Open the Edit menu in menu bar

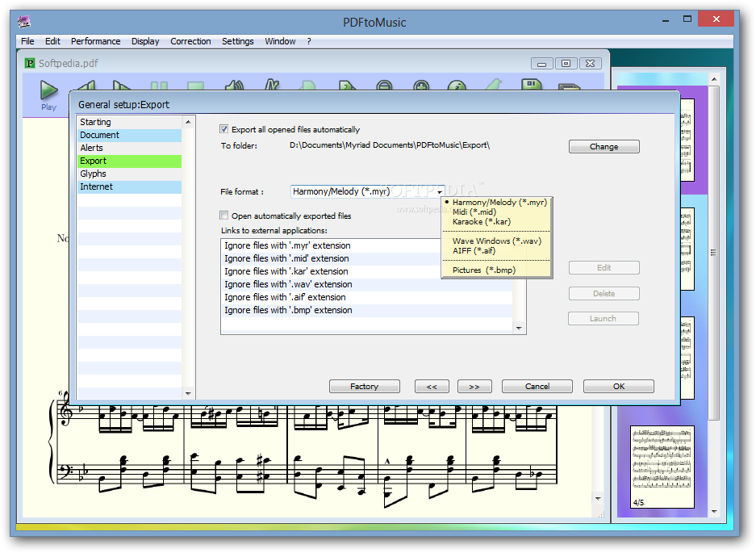(x=52, y=41)
